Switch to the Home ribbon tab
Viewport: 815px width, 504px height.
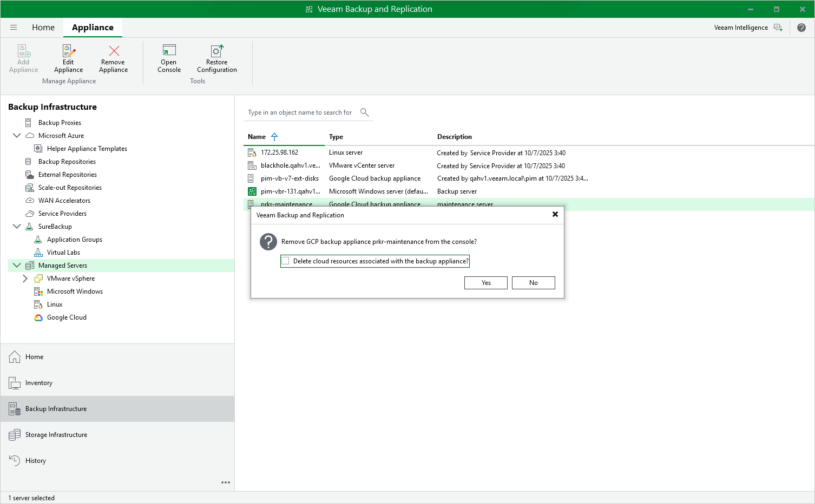(x=43, y=28)
